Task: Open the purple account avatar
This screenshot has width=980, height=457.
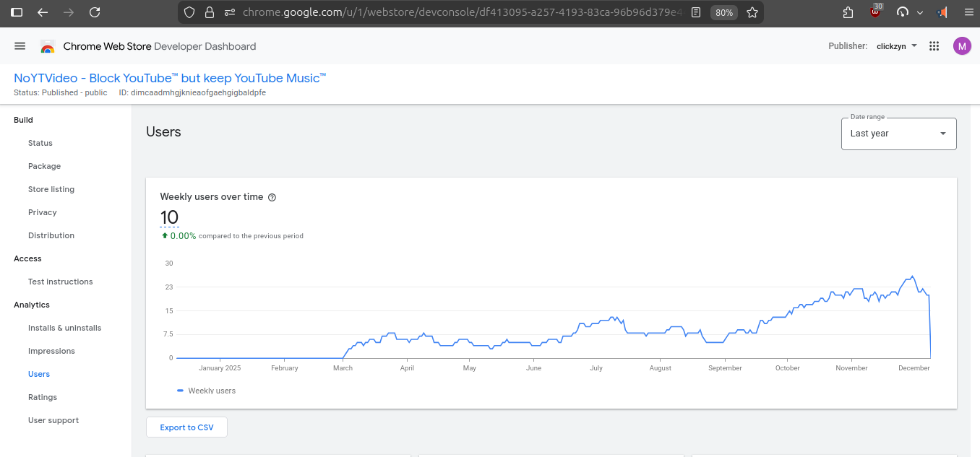Action: coord(961,46)
